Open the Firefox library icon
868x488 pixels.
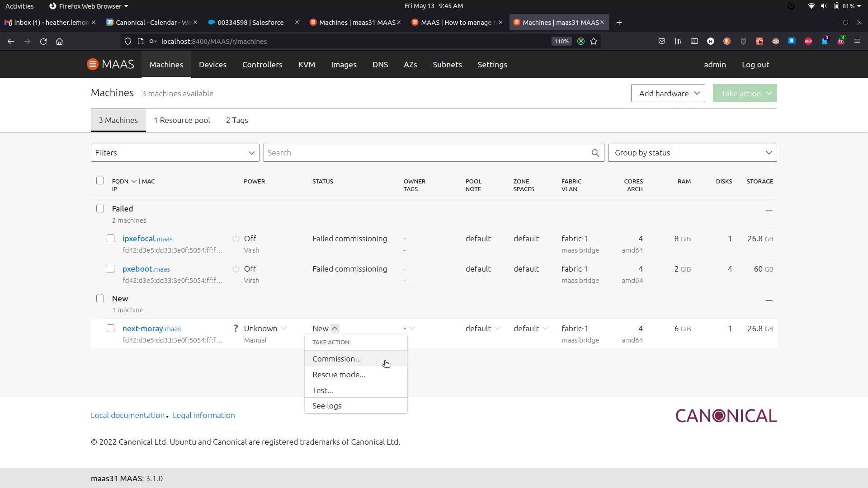pos(678,41)
